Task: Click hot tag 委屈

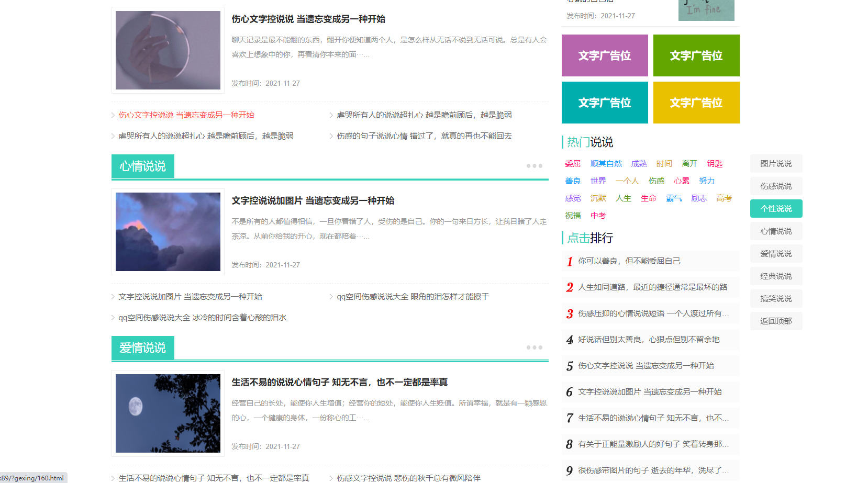Action: pos(573,163)
